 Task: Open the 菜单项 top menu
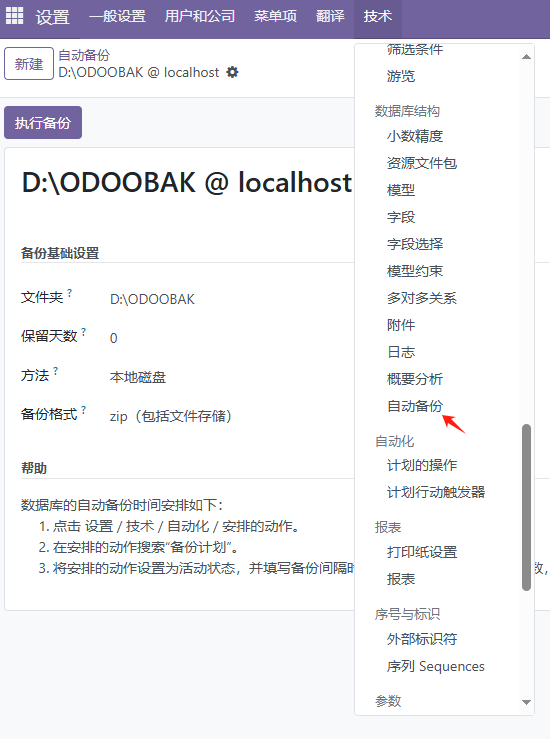276,16
